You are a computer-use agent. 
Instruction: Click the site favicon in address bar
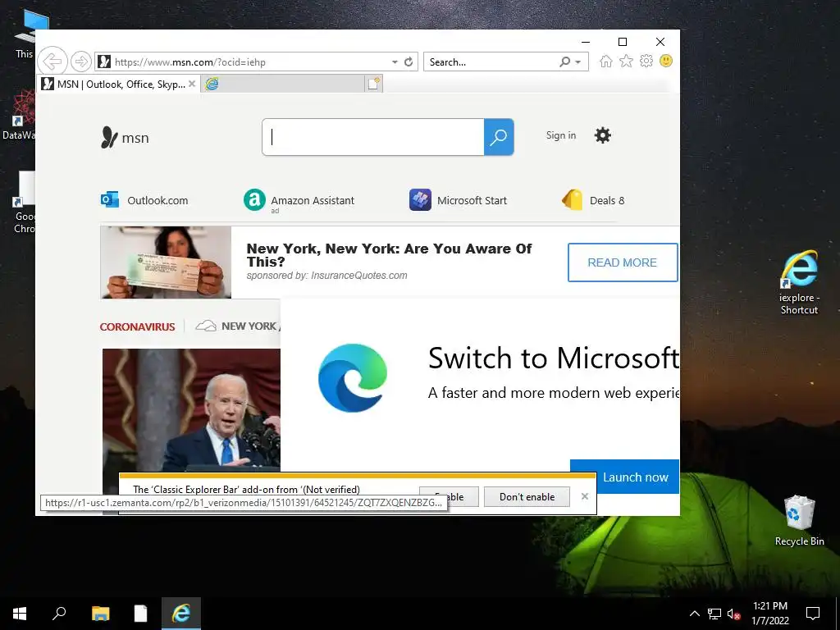pos(104,62)
